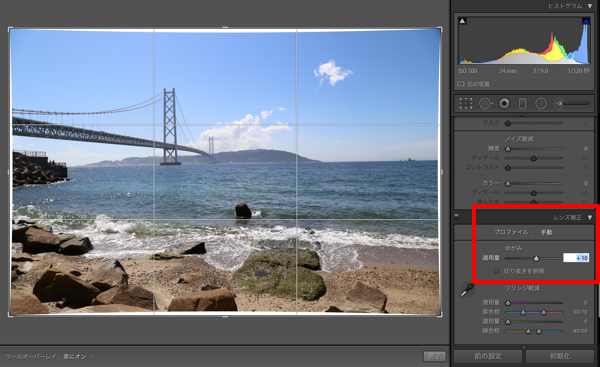Switch to the プロファイル tab
Screen dimensions: 600x367
[511, 232]
